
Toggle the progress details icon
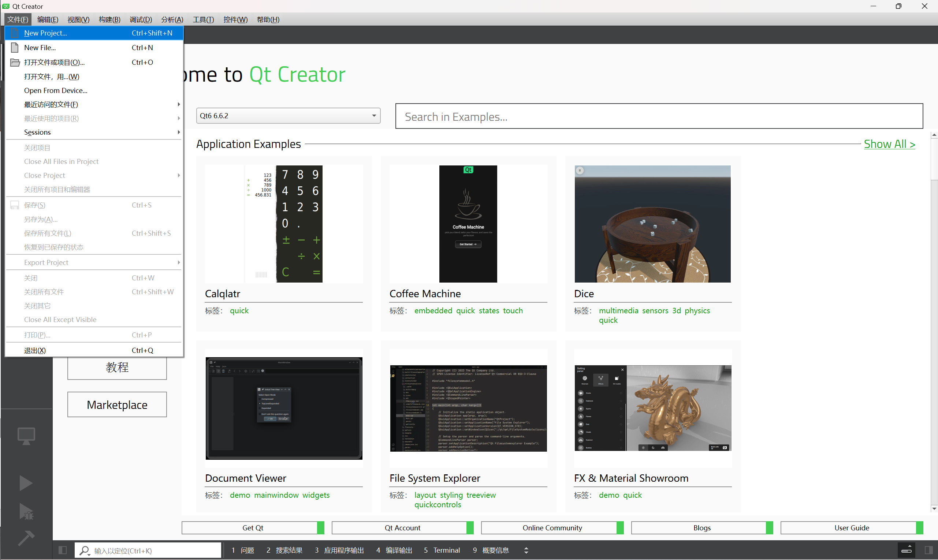(x=906, y=549)
